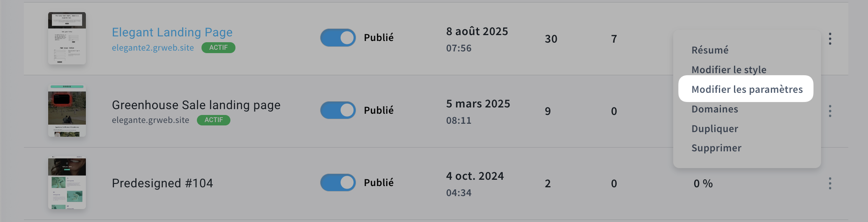The width and height of the screenshot is (868, 222).
Task: Click Modifier les paramètres menu entry
Action: coord(747,89)
